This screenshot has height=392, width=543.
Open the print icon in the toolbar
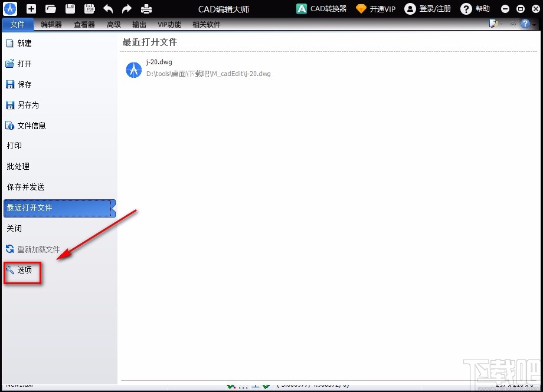pyautogui.click(x=146, y=8)
